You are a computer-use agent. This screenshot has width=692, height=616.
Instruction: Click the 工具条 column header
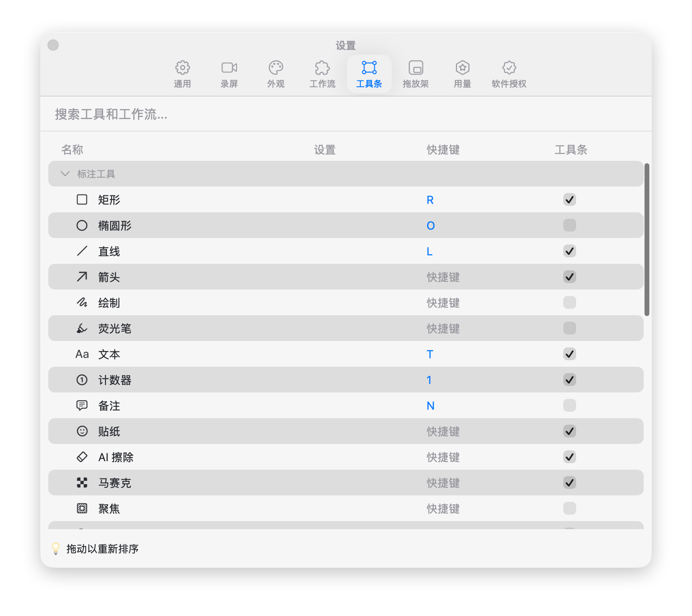pos(571,150)
